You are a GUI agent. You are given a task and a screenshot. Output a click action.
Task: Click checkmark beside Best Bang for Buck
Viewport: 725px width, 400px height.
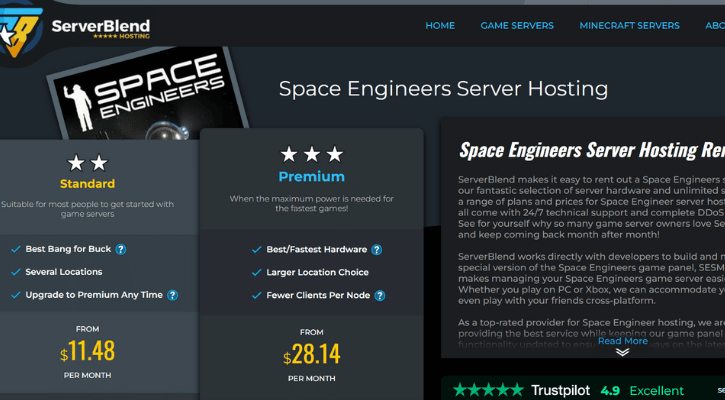(x=16, y=249)
